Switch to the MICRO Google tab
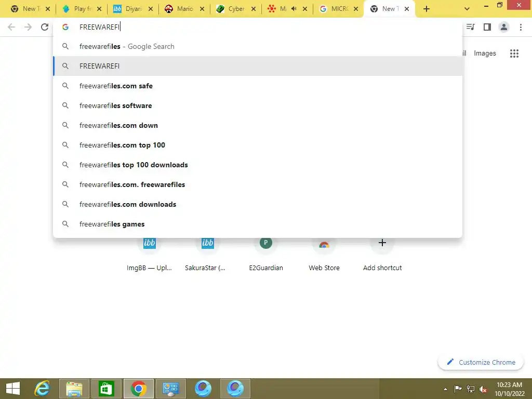 338,9
